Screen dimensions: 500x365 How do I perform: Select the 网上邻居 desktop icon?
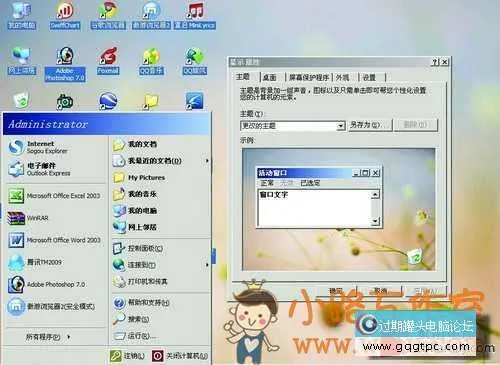pyautogui.click(x=22, y=61)
